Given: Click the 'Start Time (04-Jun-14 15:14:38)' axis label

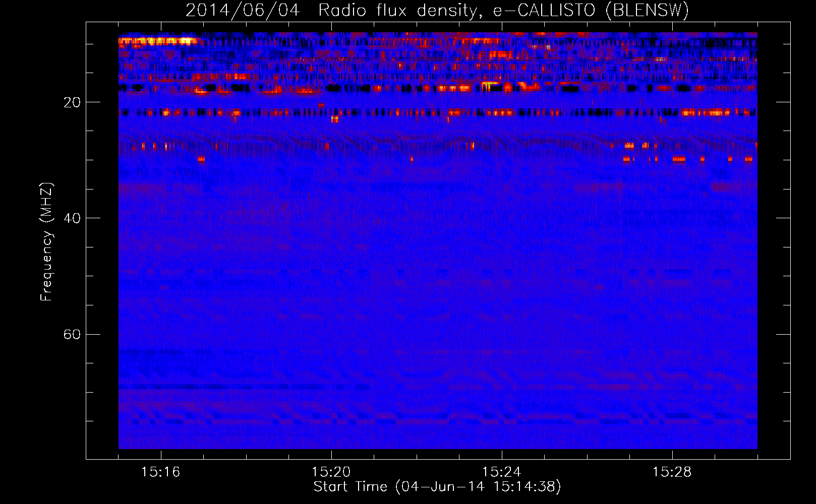Looking at the screenshot, I should pos(437,487).
